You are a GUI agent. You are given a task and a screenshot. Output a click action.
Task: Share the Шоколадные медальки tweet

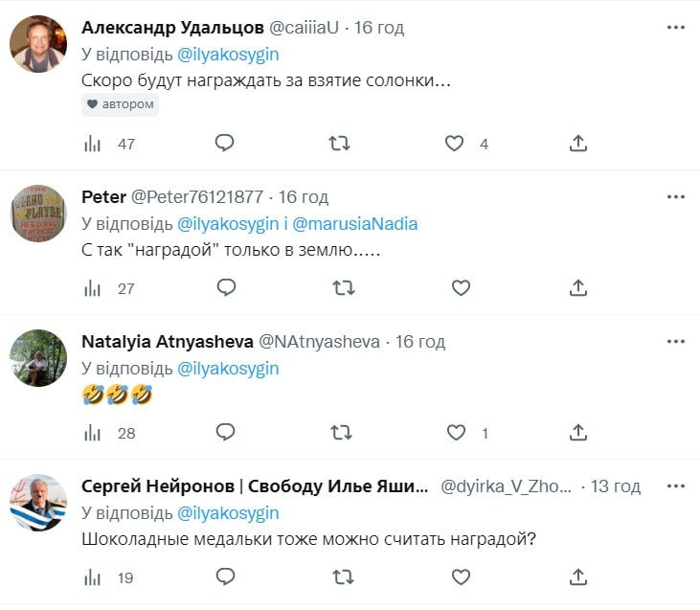(x=577, y=576)
